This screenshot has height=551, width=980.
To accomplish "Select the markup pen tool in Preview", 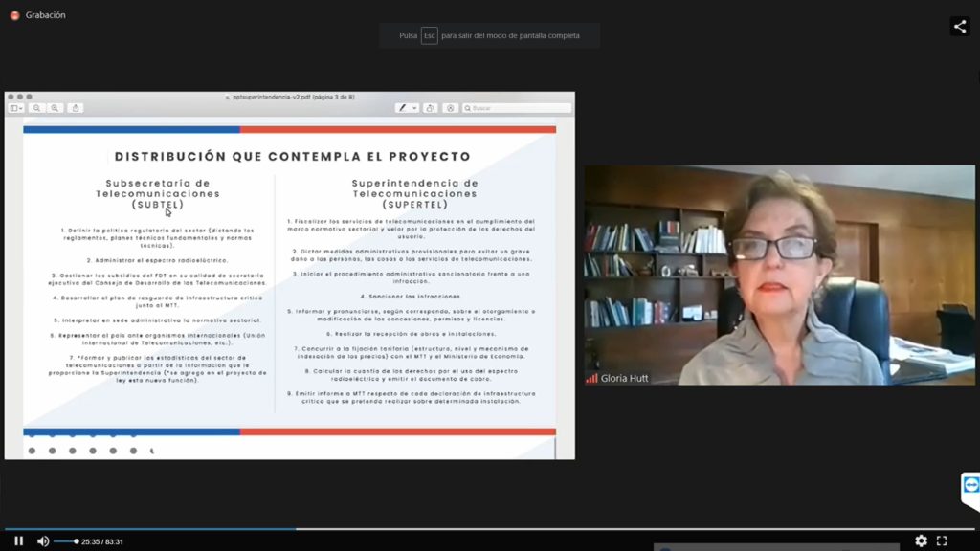I will (x=403, y=108).
